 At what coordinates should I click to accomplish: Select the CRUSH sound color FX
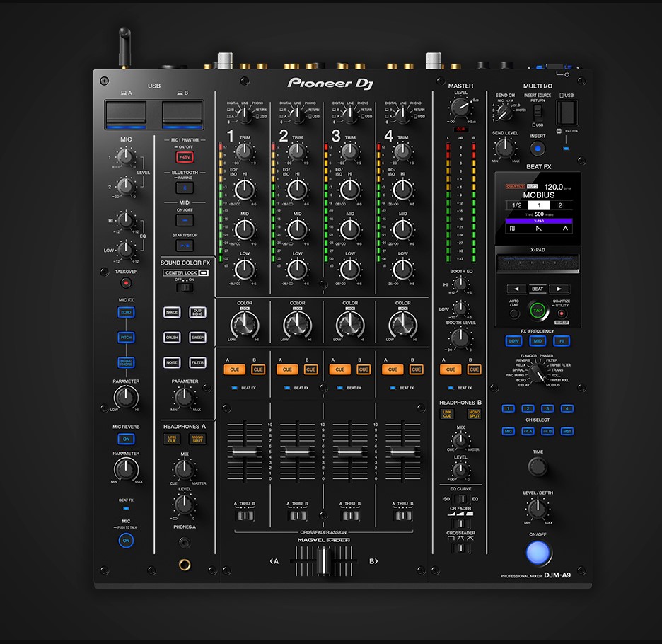tap(172, 337)
